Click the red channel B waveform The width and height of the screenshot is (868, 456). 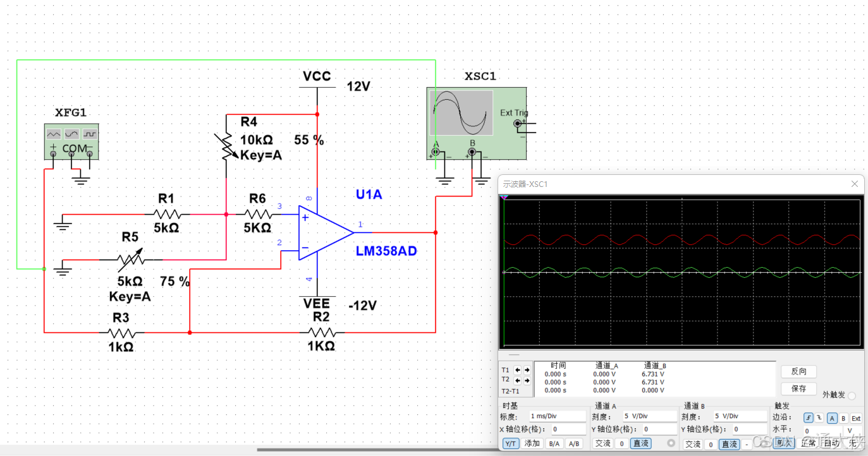coord(682,240)
